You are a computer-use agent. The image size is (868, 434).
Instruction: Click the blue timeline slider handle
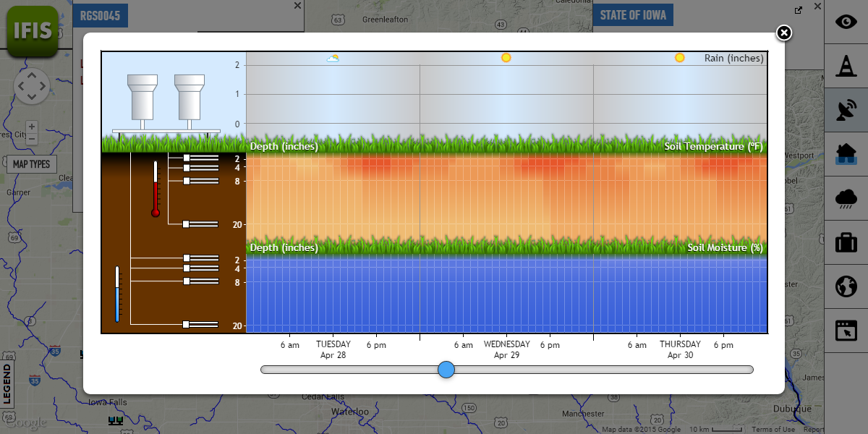pyautogui.click(x=446, y=370)
